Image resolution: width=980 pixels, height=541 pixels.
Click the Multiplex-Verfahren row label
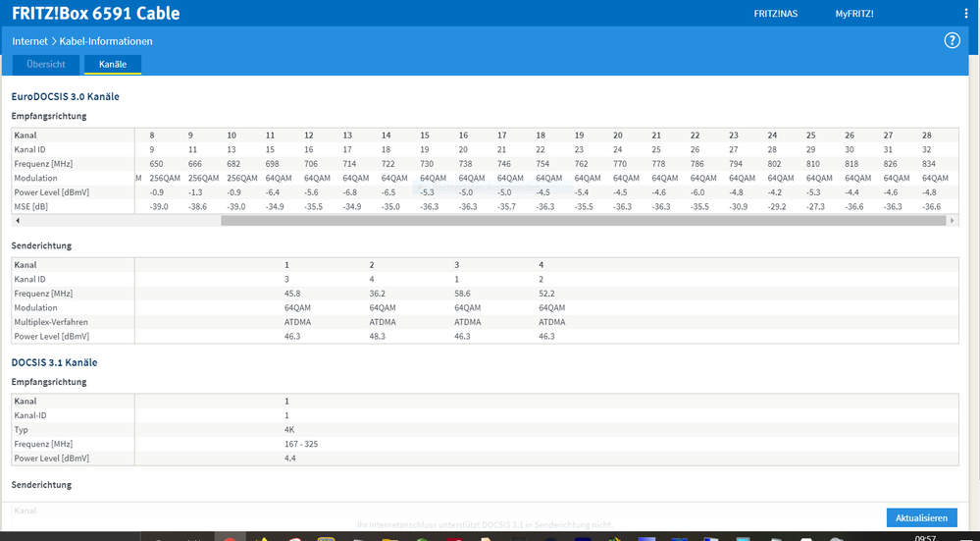click(x=51, y=322)
